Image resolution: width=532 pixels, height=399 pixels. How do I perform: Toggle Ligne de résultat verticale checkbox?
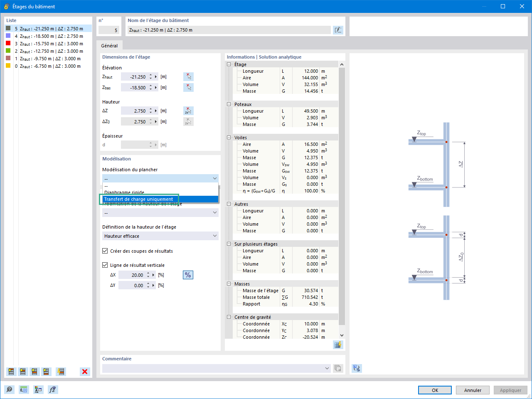[105, 265]
